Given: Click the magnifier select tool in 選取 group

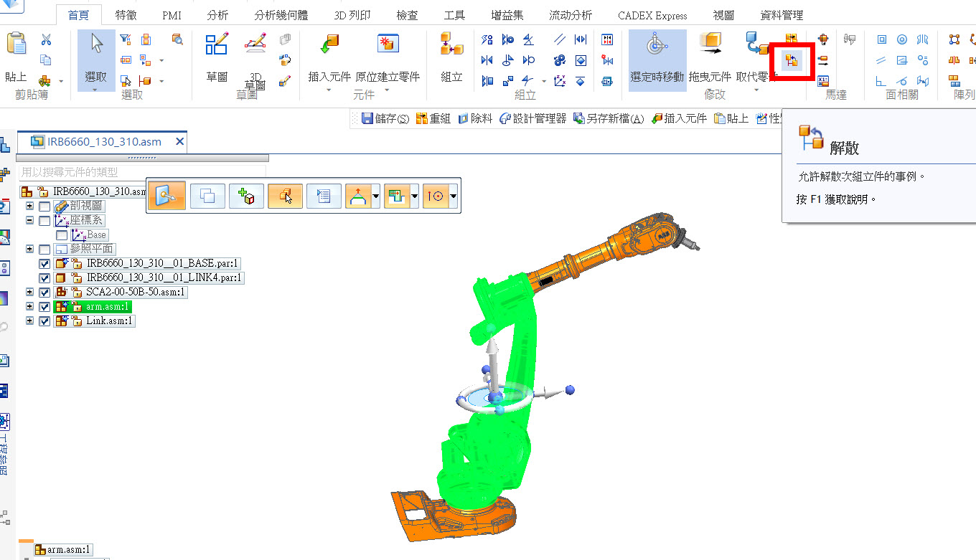Looking at the screenshot, I should (177, 39).
